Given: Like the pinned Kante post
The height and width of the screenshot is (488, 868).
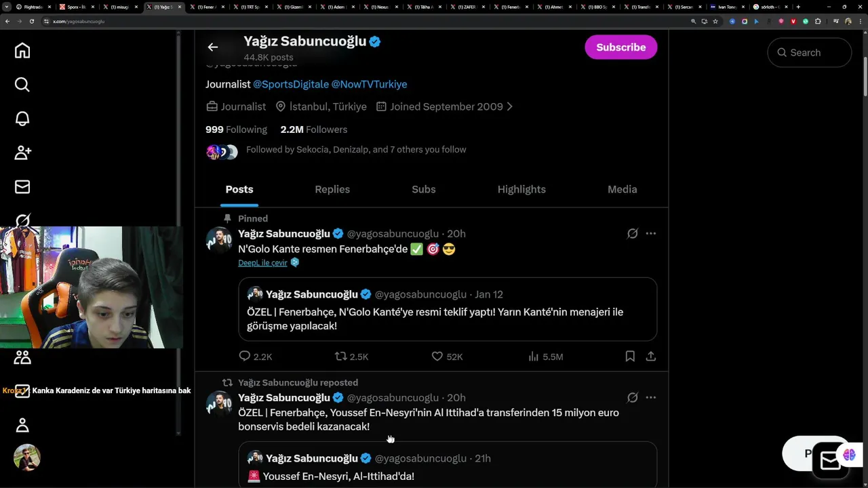Looking at the screenshot, I should pyautogui.click(x=437, y=357).
